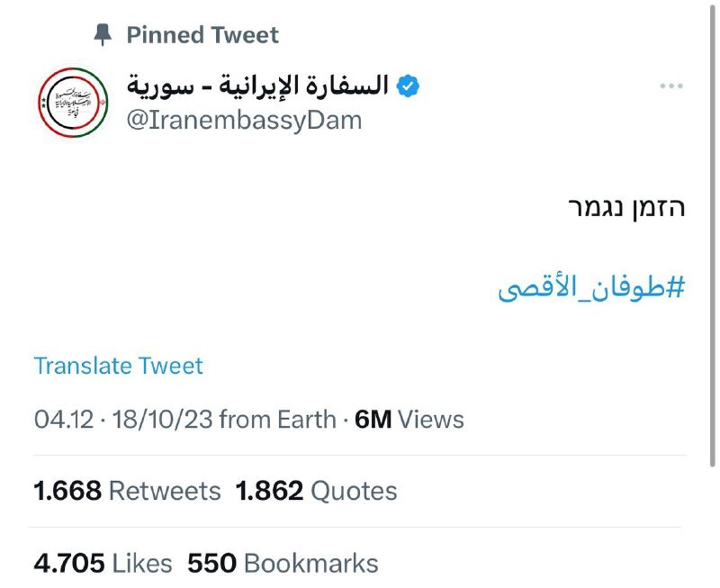Open the Arabic hashtag link

tap(591, 288)
